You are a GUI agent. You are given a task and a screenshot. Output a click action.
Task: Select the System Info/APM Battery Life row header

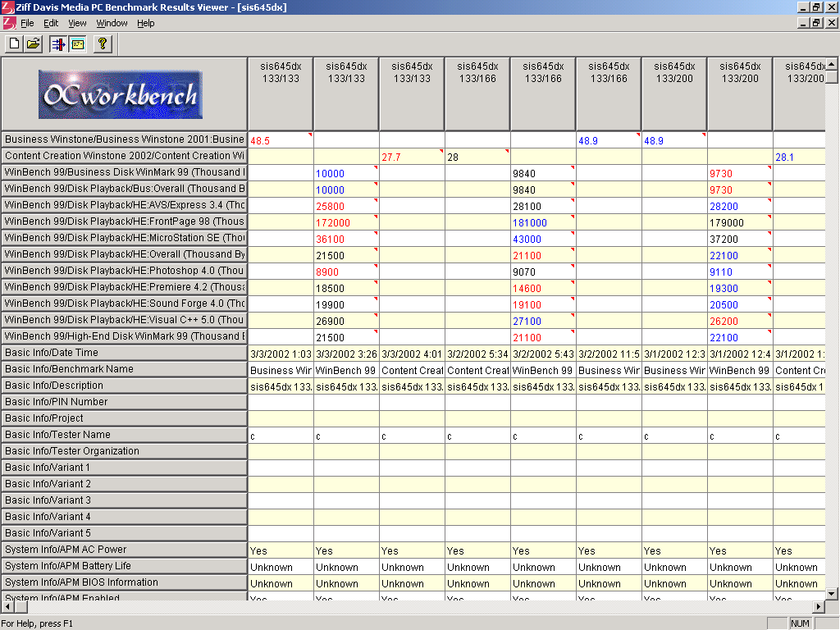tap(125, 566)
